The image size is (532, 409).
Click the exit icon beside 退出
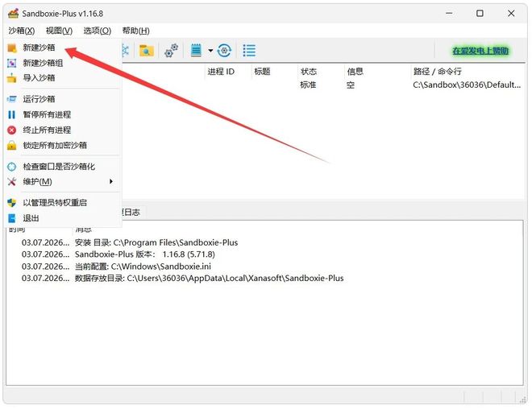[x=12, y=218]
